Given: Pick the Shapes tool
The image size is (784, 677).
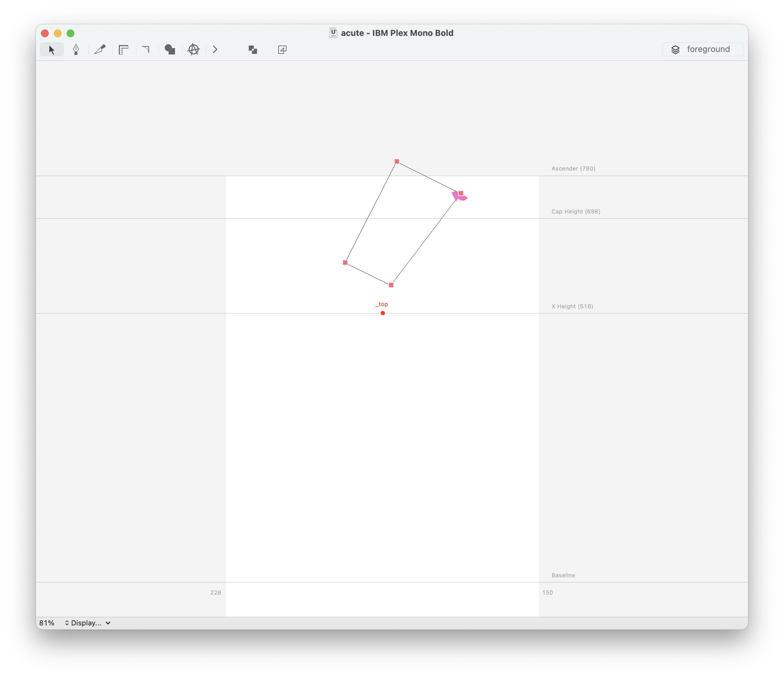Looking at the screenshot, I should tap(170, 50).
